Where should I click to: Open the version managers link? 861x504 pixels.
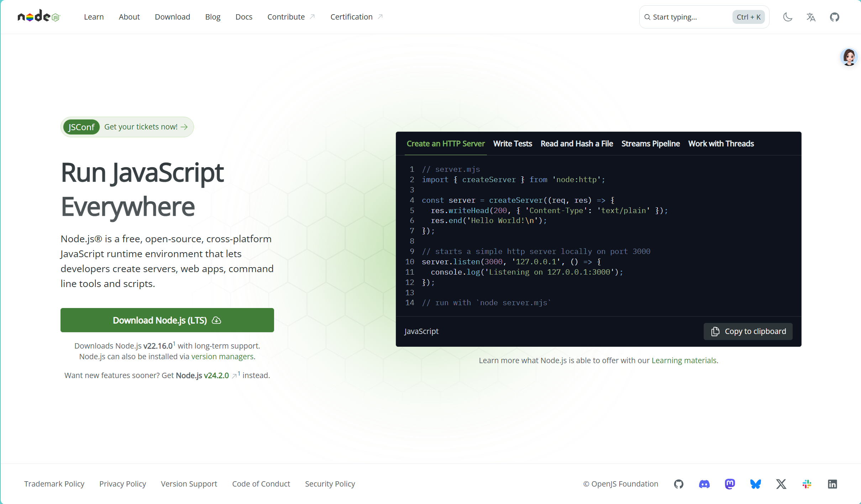(222, 356)
